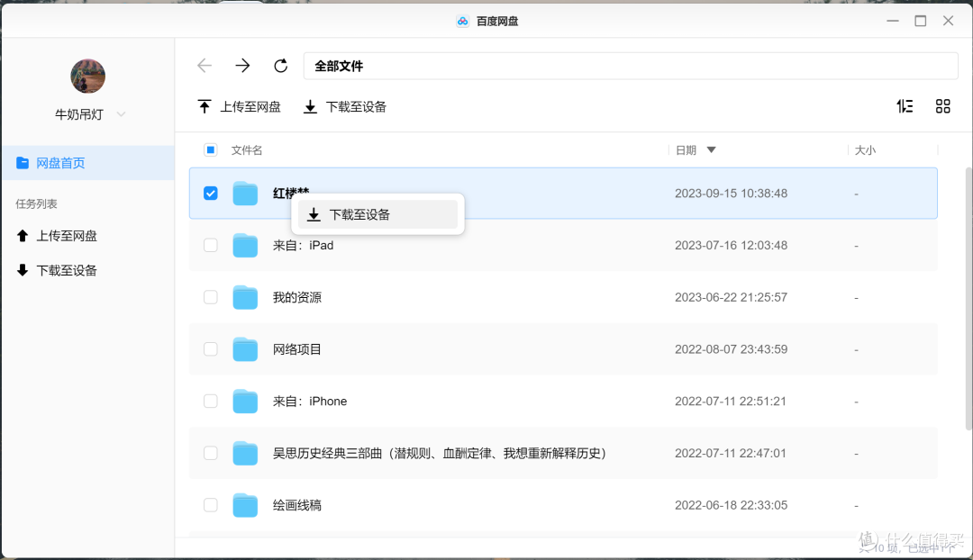Click the date 2022-07-11 22:47:01

[x=731, y=454]
